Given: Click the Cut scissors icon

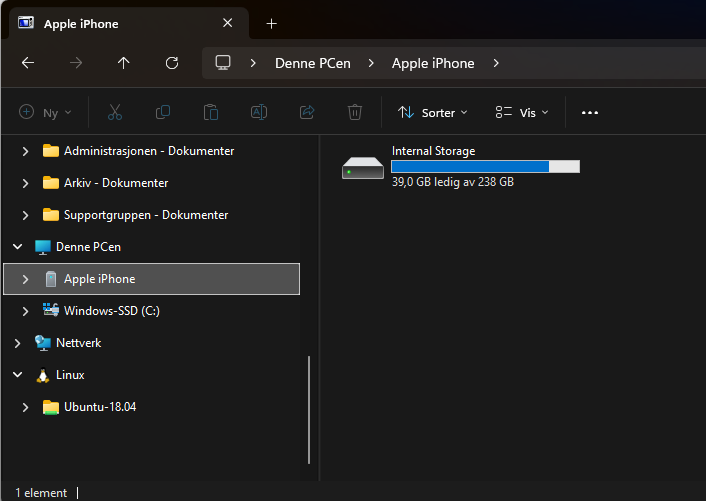Looking at the screenshot, I should coord(115,112).
